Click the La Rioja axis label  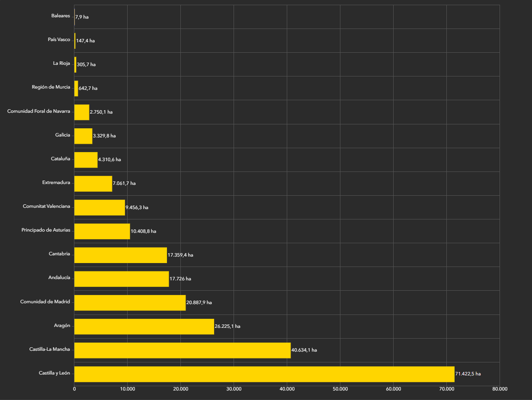coord(62,64)
